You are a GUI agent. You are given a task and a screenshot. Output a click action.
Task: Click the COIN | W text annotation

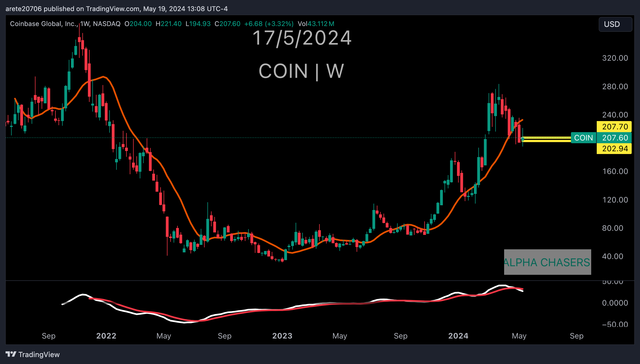301,71
